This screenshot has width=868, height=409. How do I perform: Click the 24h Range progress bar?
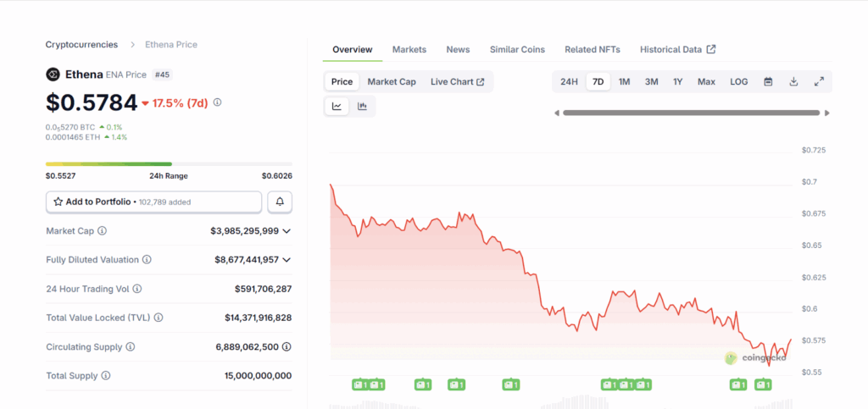[169, 164]
